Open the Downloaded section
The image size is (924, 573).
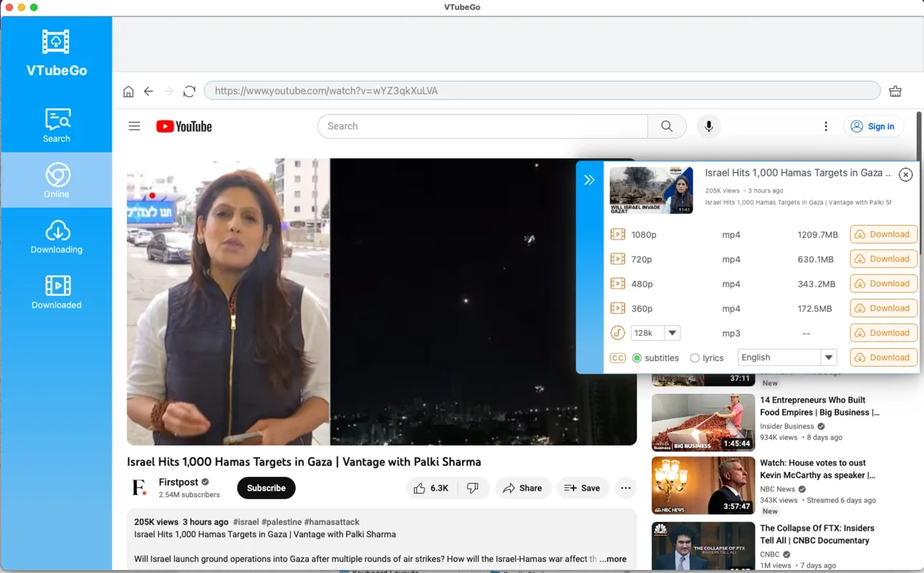[57, 292]
